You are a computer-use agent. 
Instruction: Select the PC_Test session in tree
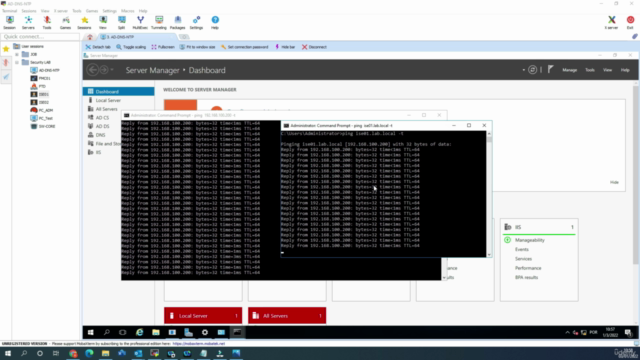click(x=42, y=118)
